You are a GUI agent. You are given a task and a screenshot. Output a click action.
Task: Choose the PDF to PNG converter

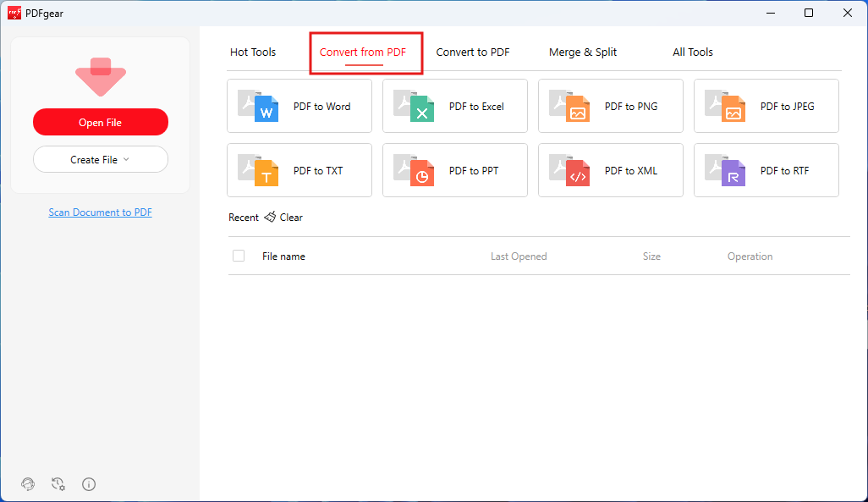[x=611, y=106]
